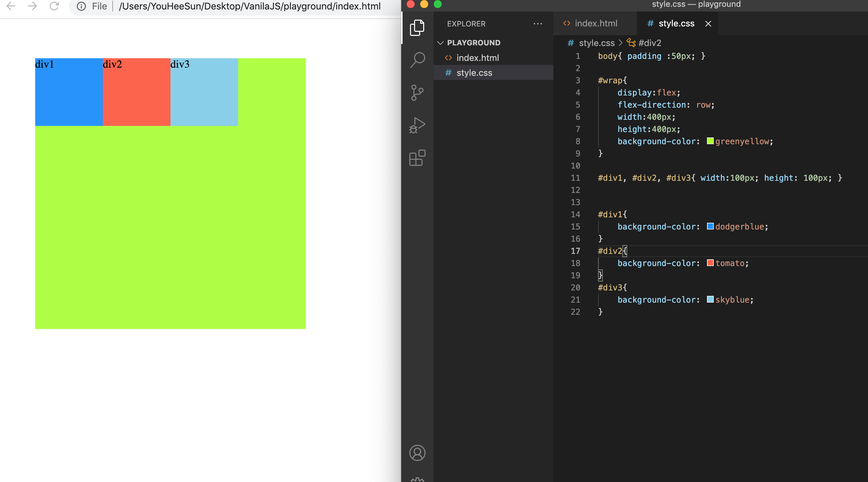The width and height of the screenshot is (868, 482).
Task: Open the Run and Debug view
Action: 417,125
